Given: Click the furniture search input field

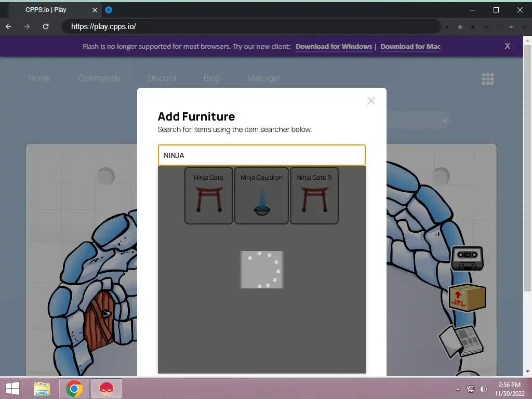Looking at the screenshot, I should tap(262, 155).
